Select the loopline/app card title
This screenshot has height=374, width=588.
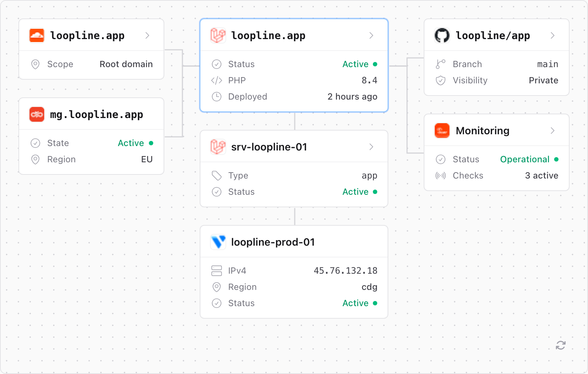(493, 36)
